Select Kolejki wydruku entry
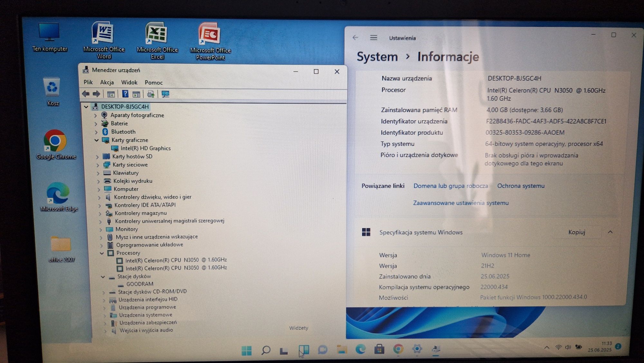Image resolution: width=644 pixels, height=363 pixels. click(133, 181)
